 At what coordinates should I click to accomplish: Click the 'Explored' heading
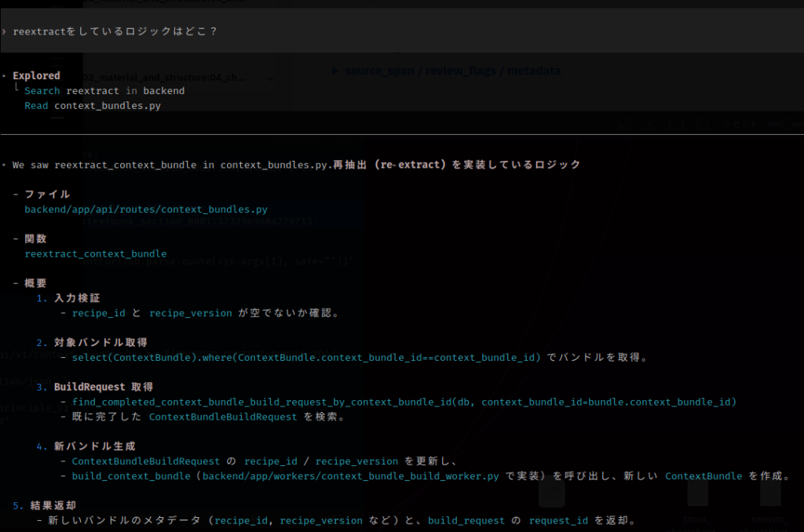(x=36, y=76)
